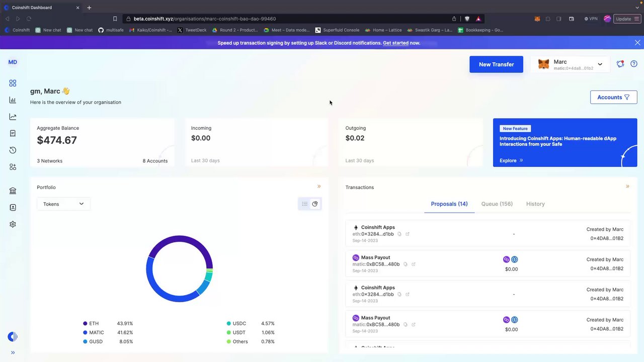Open the address book contacts icon in the sidebar
This screenshot has width=644, height=362.
13,207
